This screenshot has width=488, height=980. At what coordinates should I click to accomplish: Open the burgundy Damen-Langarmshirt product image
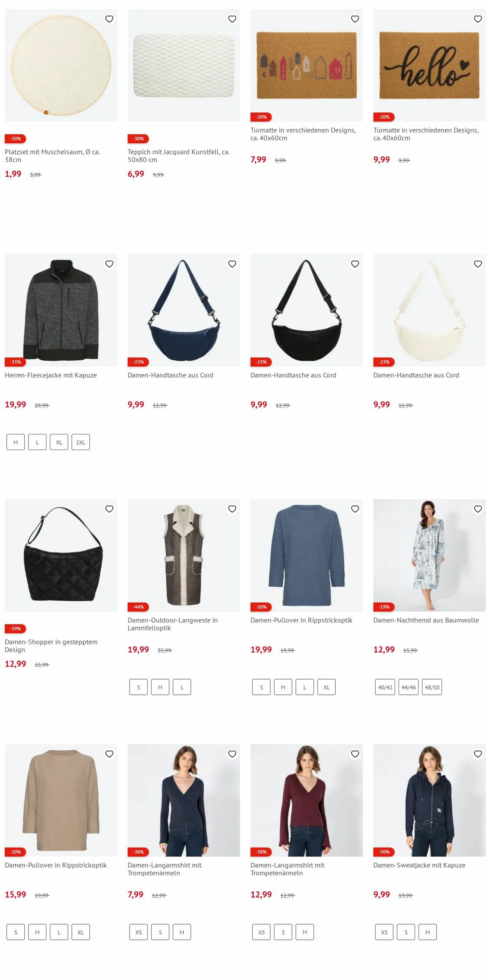(x=306, y=800)
